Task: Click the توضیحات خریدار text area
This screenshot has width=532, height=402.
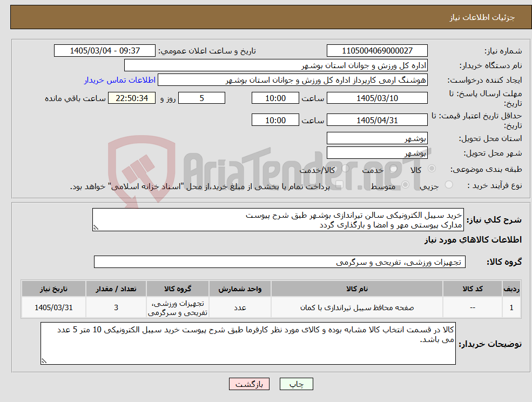Action: (x=248, y=343)
